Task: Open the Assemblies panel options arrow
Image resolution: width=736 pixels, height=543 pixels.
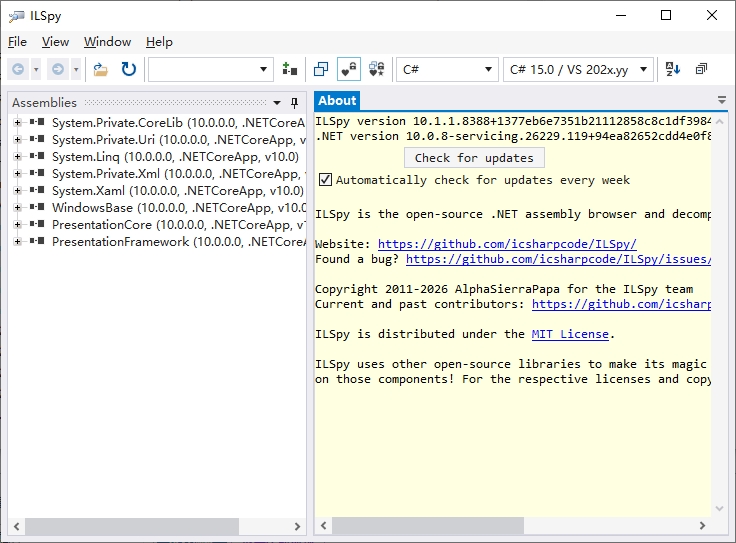Action: coord(277,103)
